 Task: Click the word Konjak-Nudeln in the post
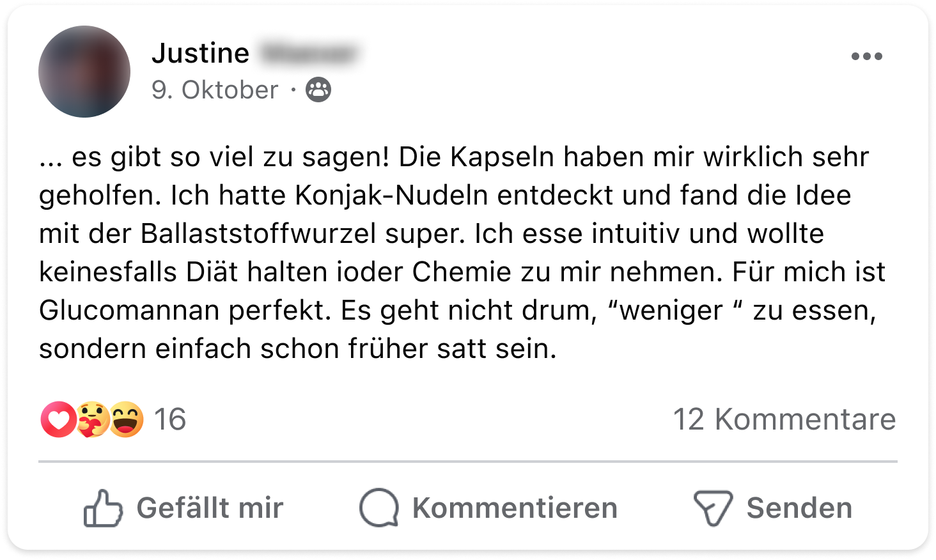tap(391, 196)
